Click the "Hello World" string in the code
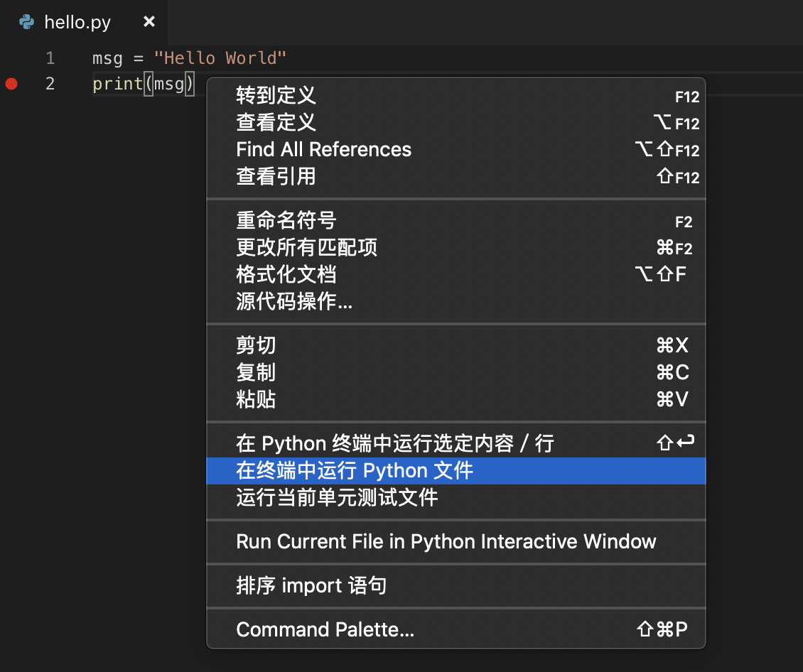 click(220, 58)
